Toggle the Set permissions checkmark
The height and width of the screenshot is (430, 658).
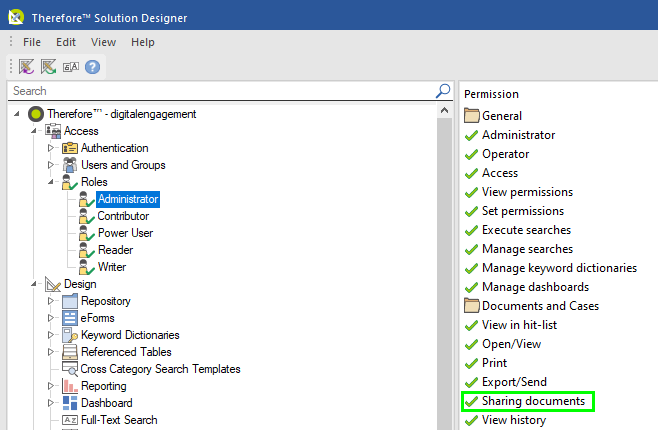click(x=472, y=211)
